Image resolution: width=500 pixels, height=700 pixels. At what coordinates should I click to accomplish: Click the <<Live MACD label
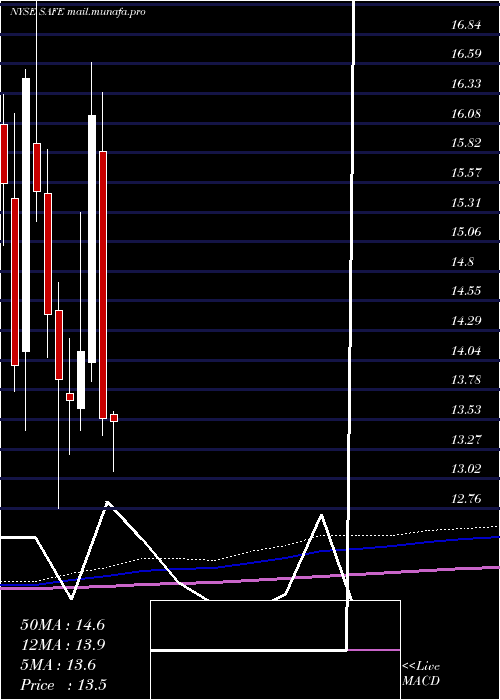pyautogui.click(x=421, y=674)
